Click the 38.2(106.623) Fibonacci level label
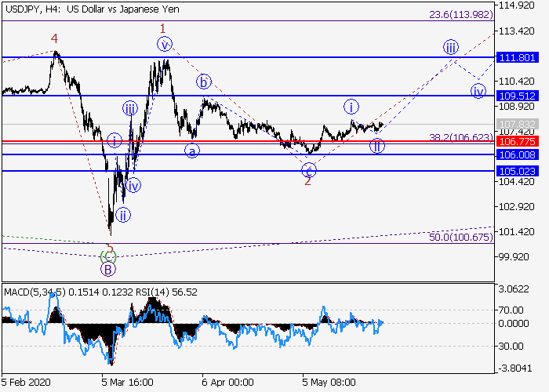 pyautogui.click(x=460, y=136)
